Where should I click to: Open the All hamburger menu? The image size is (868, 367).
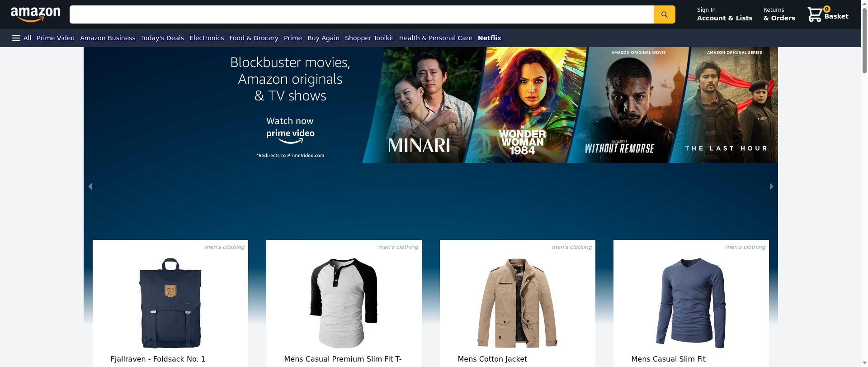(x=21, y=38)
